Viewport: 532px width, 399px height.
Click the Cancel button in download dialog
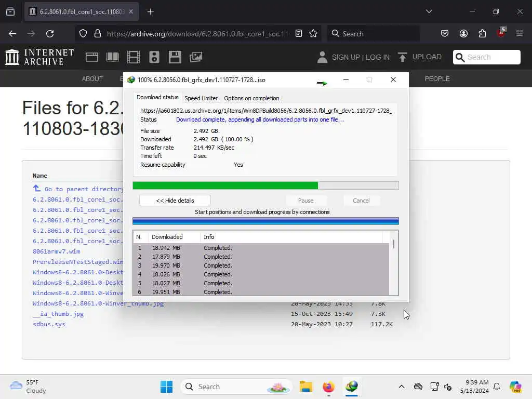[361, 201]
